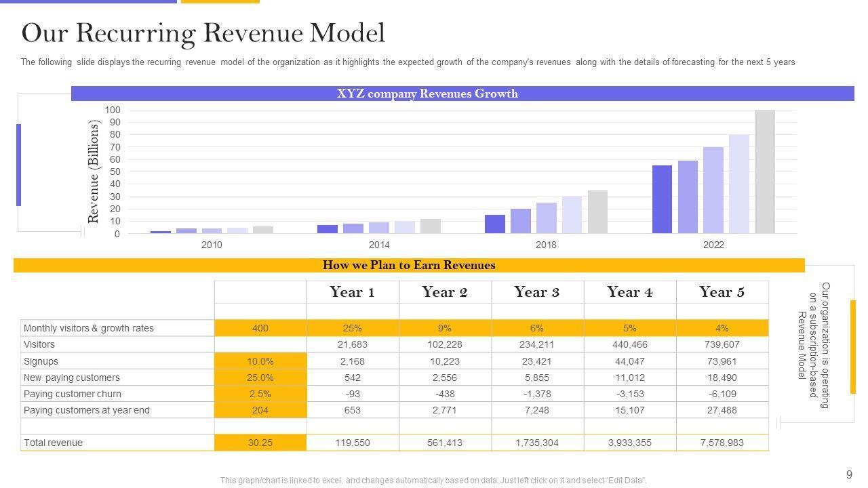Click the slide title Our Recurring Revenue Model

[203, 33]
